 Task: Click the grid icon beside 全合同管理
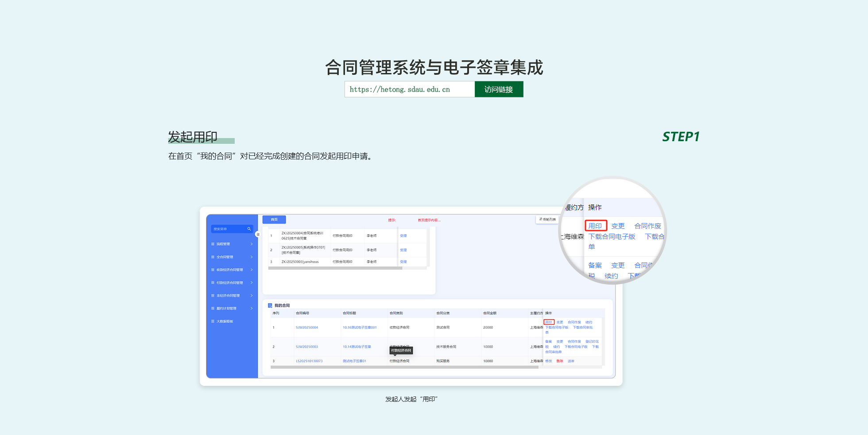[213, 257]
